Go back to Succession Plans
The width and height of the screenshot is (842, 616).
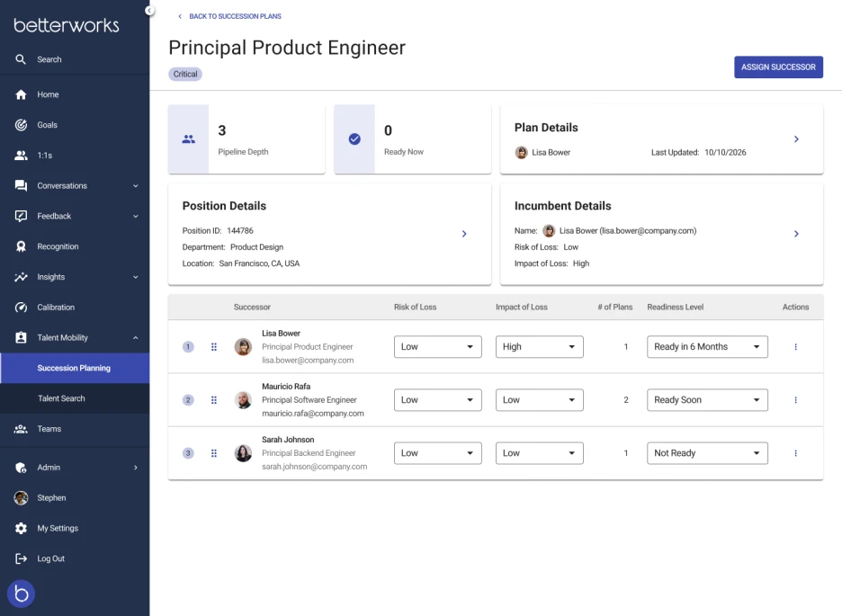pos(228,16)
